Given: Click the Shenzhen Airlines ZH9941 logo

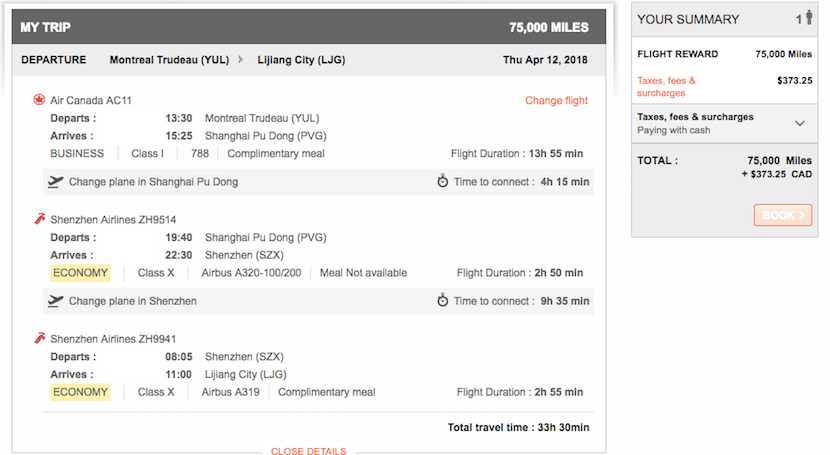Looking at the screenshot, I should click(40, 339).
